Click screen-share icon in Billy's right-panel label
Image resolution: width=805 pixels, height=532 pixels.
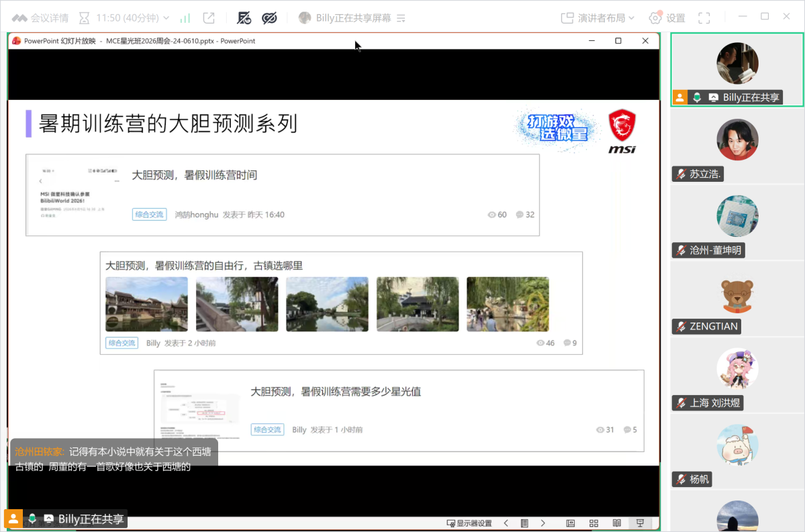pos(713,97)
